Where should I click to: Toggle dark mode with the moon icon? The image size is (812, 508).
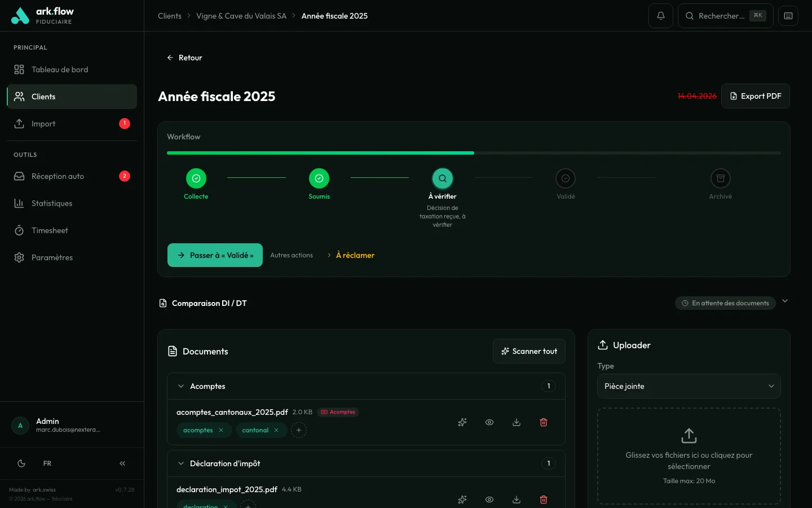[x=21, y=463]
